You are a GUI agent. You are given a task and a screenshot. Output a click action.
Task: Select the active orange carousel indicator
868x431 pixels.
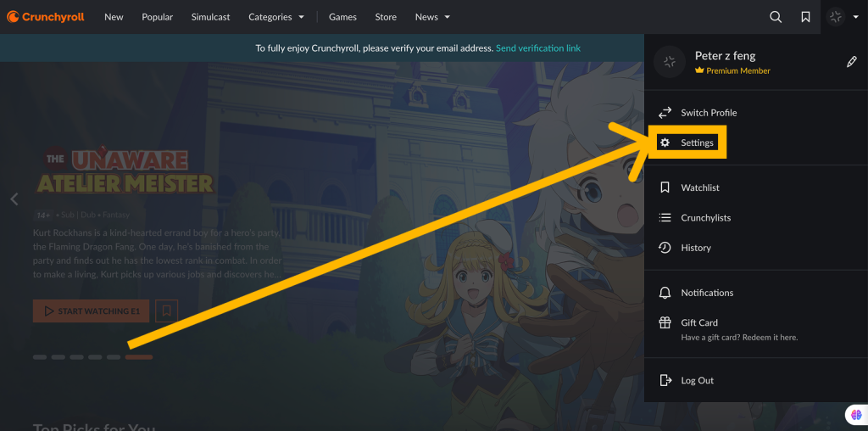[139, 357]
